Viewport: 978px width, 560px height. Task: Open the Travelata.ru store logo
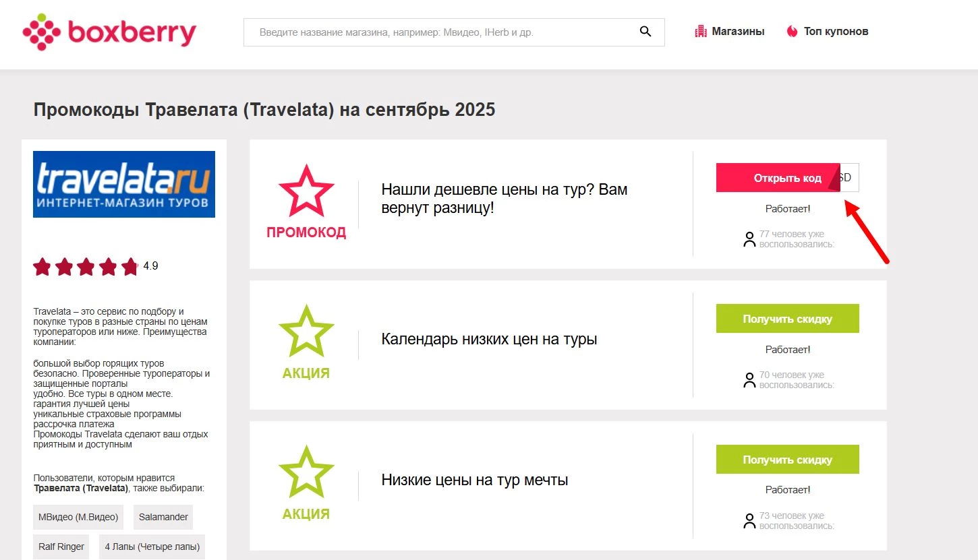click(124, 183)
